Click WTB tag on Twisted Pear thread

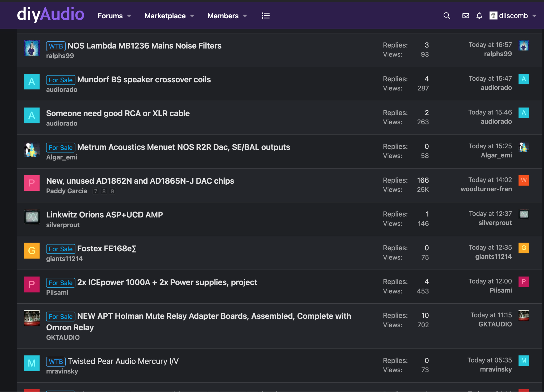(x=56, y=361)
